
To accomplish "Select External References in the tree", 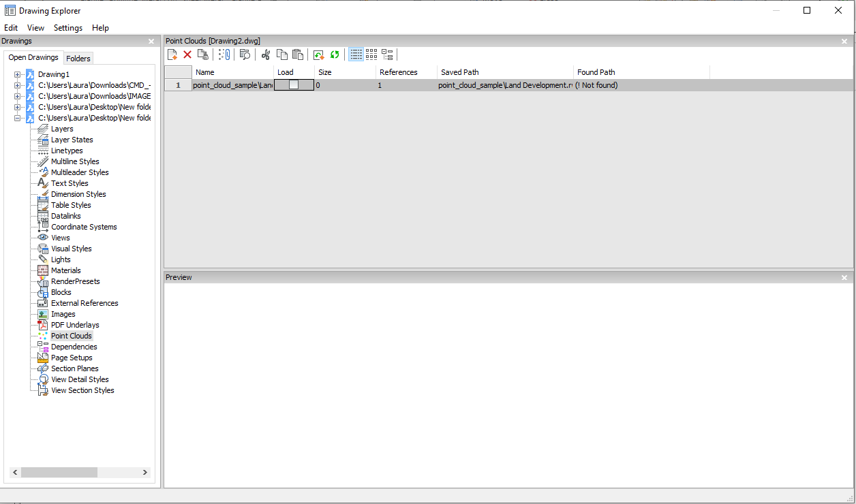I will (85, 303).
